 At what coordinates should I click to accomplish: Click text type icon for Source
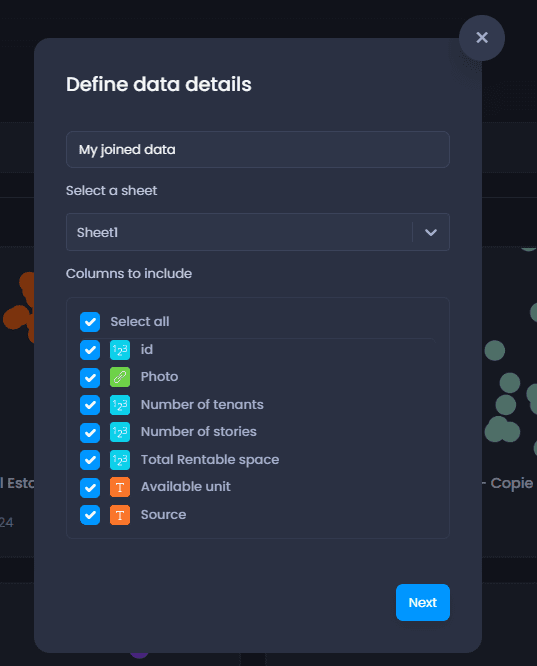120,515
